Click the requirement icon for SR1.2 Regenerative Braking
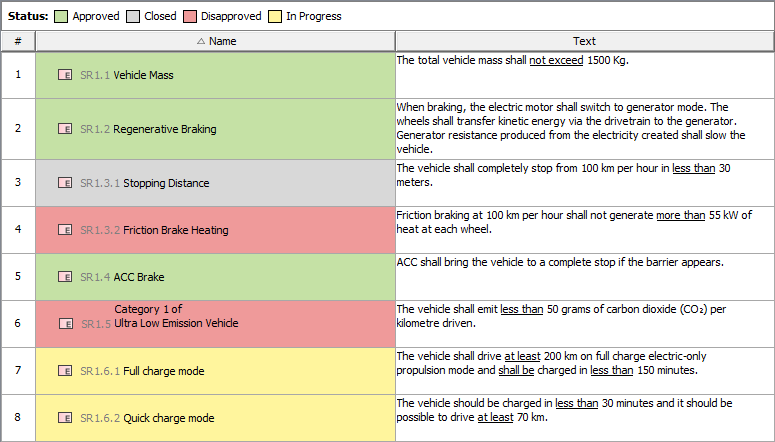Image resolution: width=775 pixels, height=442 pixels. (65, 129)
